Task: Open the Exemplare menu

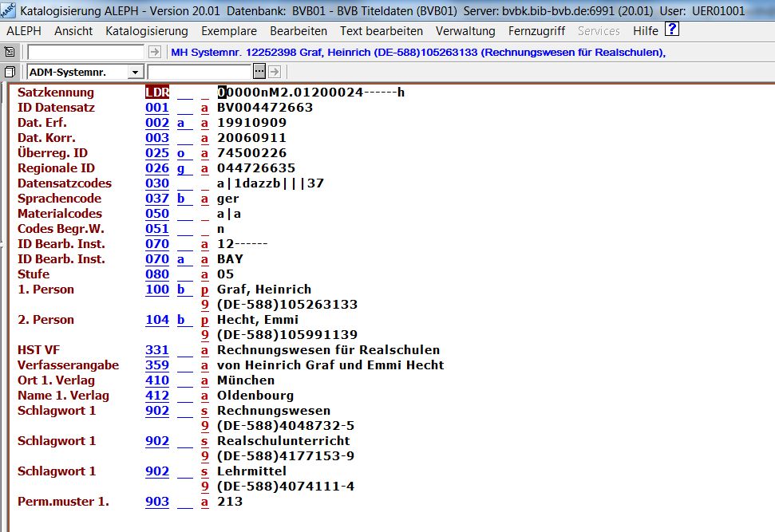Action: [x=229, y=31]
